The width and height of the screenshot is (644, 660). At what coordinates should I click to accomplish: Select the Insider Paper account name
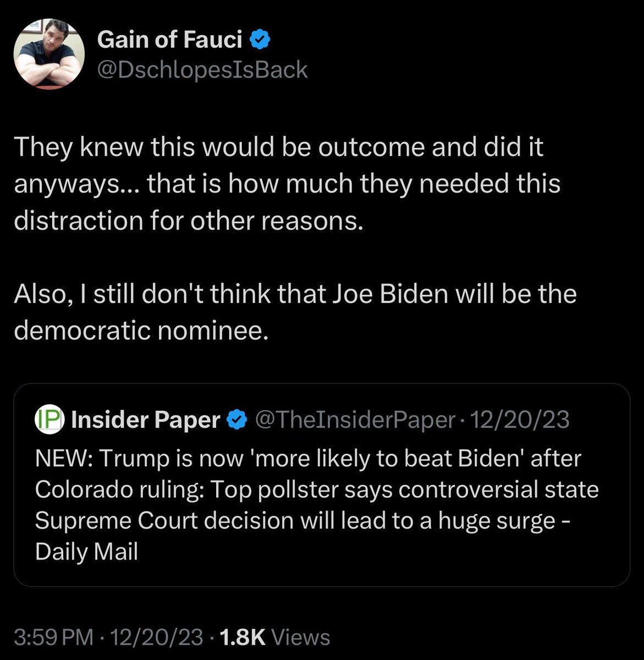coord(146,420)
